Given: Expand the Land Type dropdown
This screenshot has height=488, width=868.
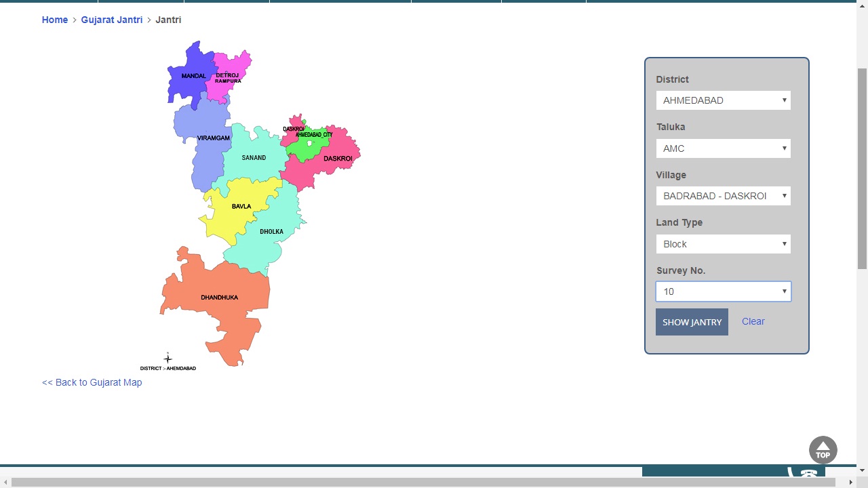Looking at the screenshot, I should (x=723, y=244).
